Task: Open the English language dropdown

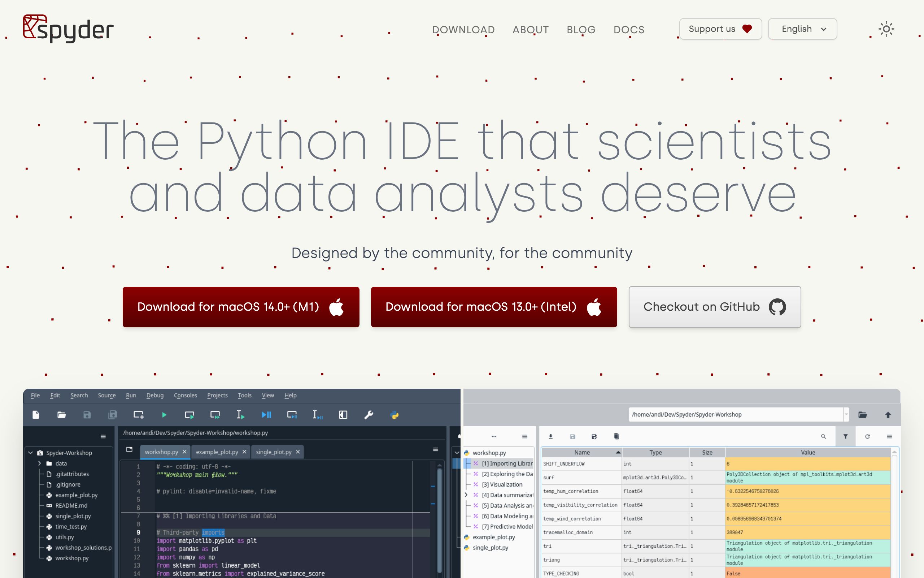Action: tap(803, 29)
